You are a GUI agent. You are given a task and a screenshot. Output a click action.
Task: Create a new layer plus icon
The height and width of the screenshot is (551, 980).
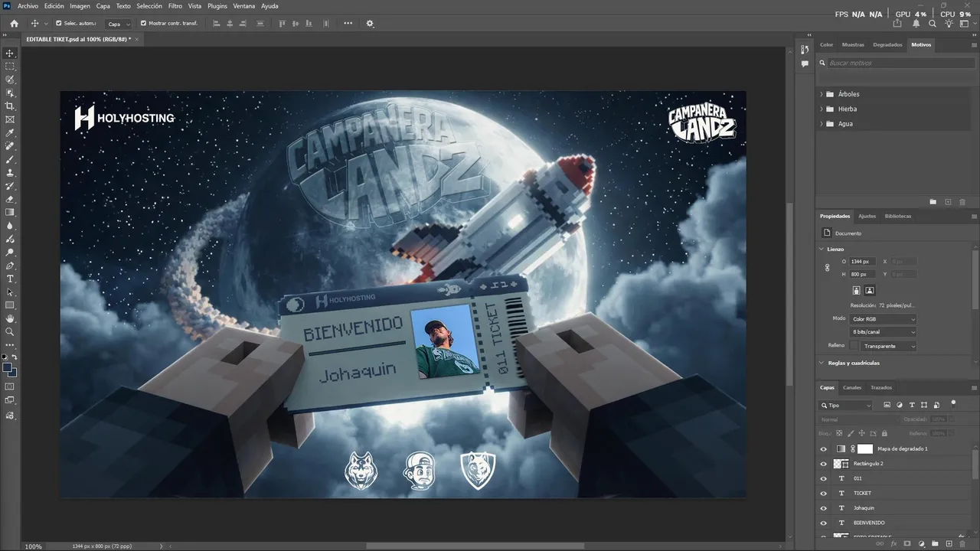(949, 543)
